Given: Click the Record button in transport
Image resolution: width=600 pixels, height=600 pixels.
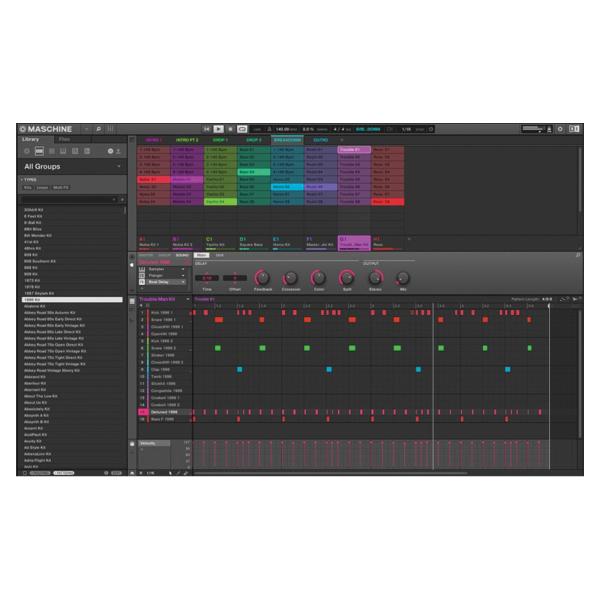Looking at the screenshot, I should coord(230,129).
